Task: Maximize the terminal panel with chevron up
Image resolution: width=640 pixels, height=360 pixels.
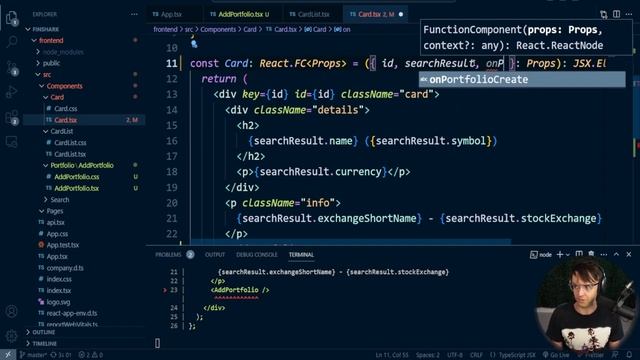Action: (616, 254)
